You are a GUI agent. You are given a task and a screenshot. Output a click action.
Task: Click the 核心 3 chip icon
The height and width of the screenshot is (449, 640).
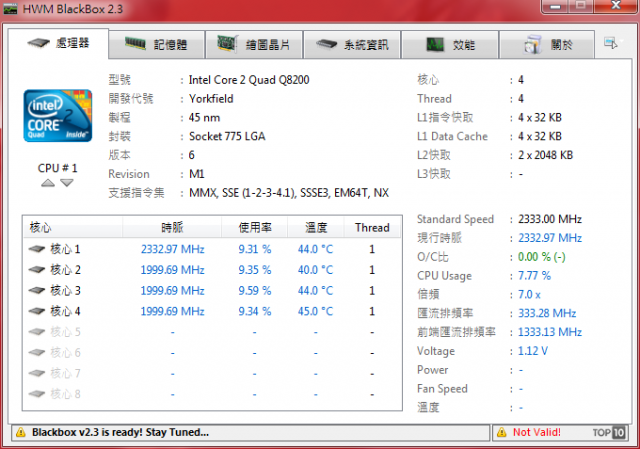(37, 290)
